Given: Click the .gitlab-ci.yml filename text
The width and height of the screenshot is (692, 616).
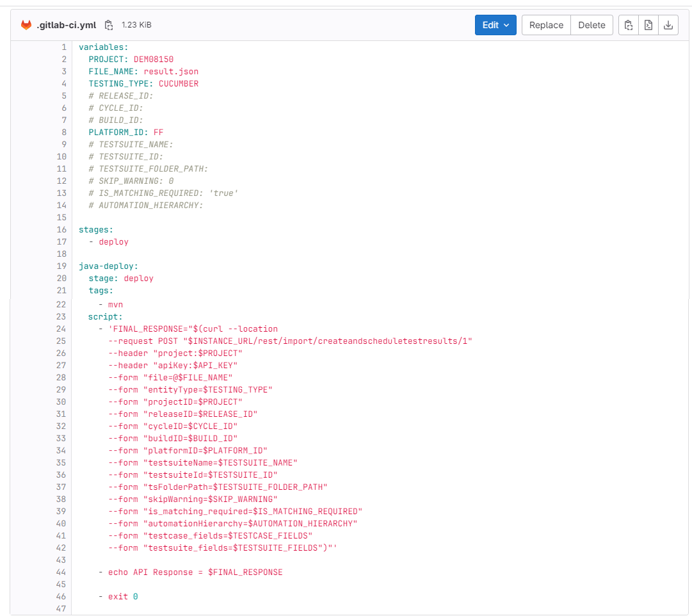Looking at the screenshot, I should tap(67, 25).
